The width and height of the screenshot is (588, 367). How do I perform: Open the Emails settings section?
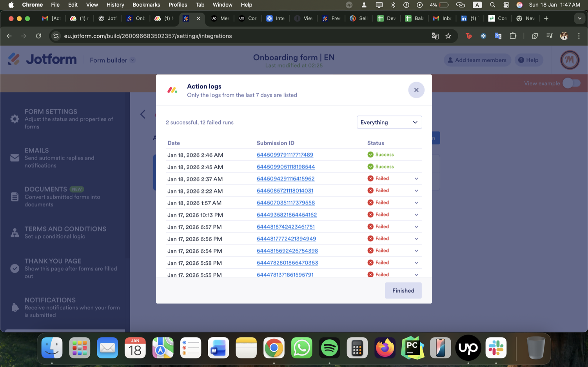pyautogui.click(x=65, y=158)
